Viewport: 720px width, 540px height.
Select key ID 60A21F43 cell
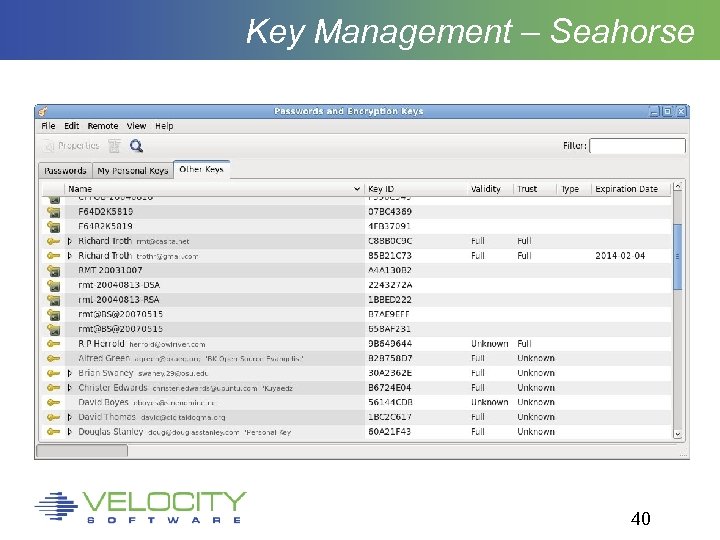click(x=389, y=432)
